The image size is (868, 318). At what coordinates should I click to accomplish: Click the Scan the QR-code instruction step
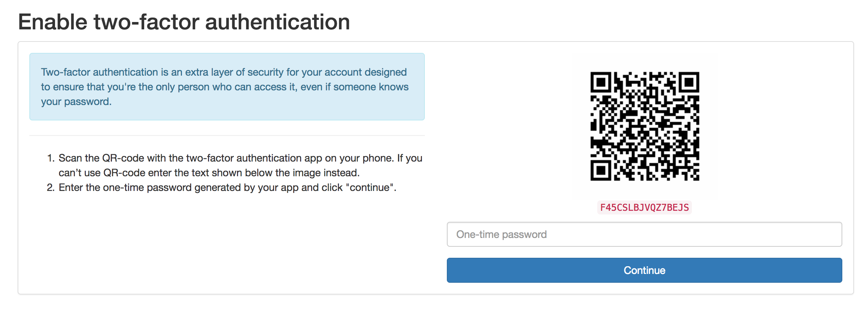[x=240, y=165]
